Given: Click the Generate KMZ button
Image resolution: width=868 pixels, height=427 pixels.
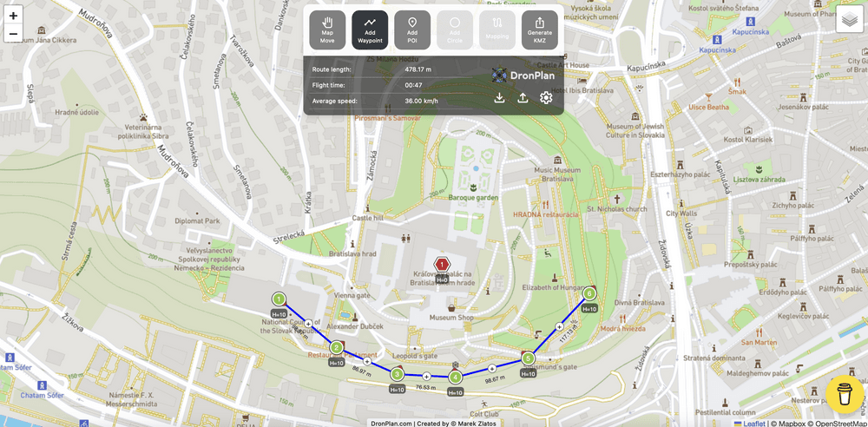Looking at the screenshot, I should point(540,30).
